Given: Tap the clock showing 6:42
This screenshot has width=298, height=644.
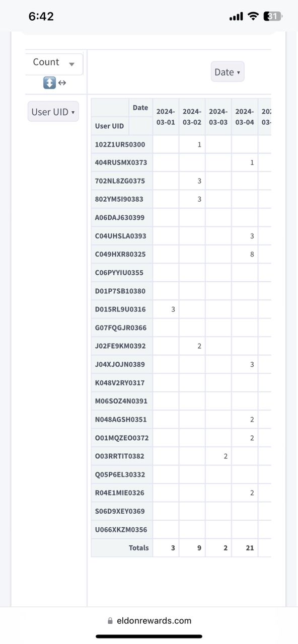Looking at the screenshot, I should click(41, 17).
